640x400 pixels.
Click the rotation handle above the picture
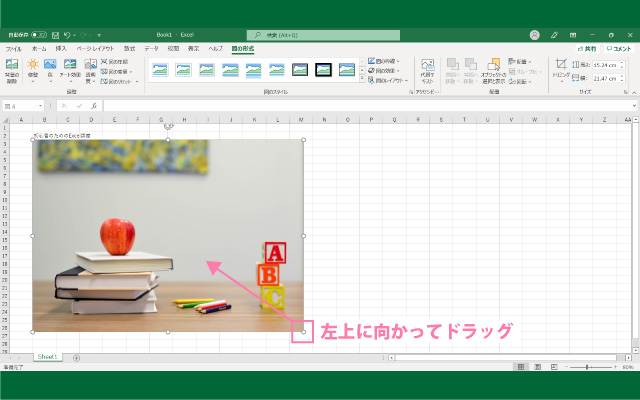168,127
